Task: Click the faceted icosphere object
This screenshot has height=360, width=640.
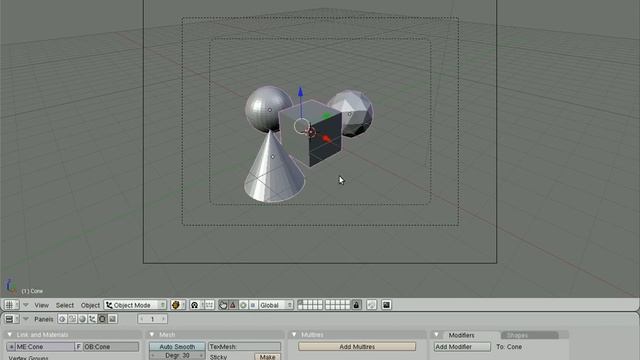Action: coord(354,113)
